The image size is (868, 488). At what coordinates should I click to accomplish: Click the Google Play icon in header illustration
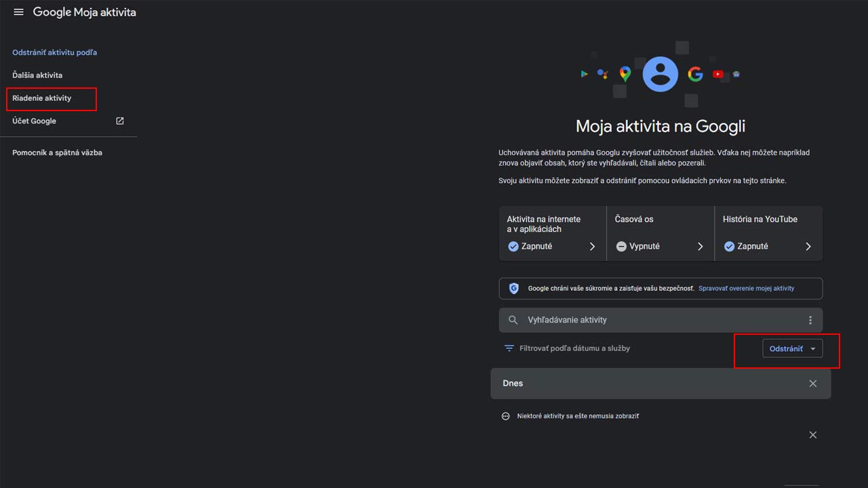(x=584, y=74)
